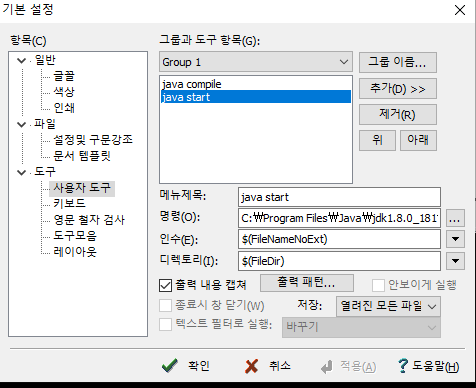Select java compile in tool list
The width and height of the screenshot is (476, 388).
(256, 84)
